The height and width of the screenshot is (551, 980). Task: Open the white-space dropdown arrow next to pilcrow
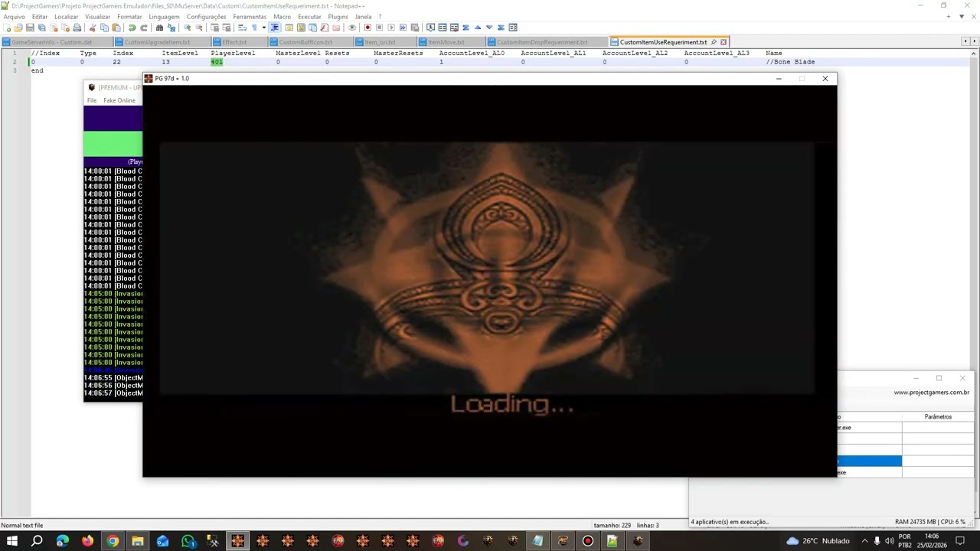(x=263, y=28)
